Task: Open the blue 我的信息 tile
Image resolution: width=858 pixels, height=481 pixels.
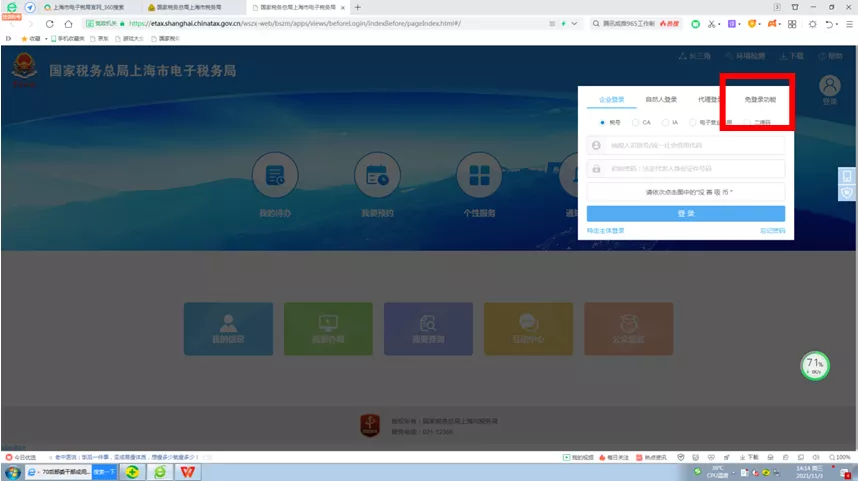Action: click(228, 329)
